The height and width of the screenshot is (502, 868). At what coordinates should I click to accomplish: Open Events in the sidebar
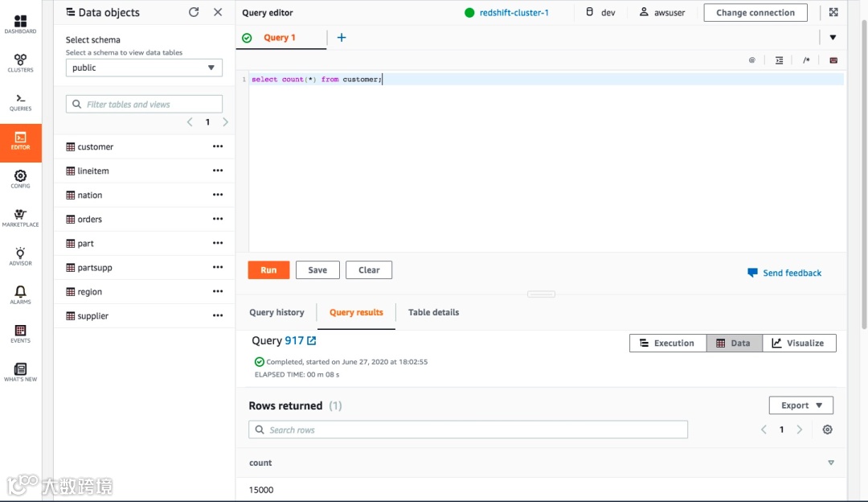click(x=20, y=334)
